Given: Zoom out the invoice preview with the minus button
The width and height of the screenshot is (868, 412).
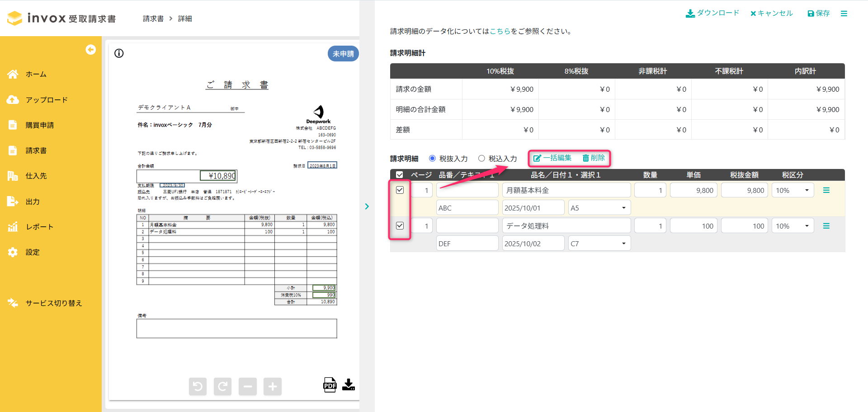Looking at the screenshot, I should (247, 387).
